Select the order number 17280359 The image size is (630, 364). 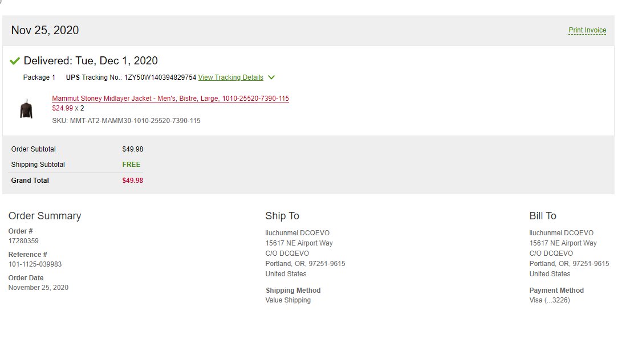(23, 241)
